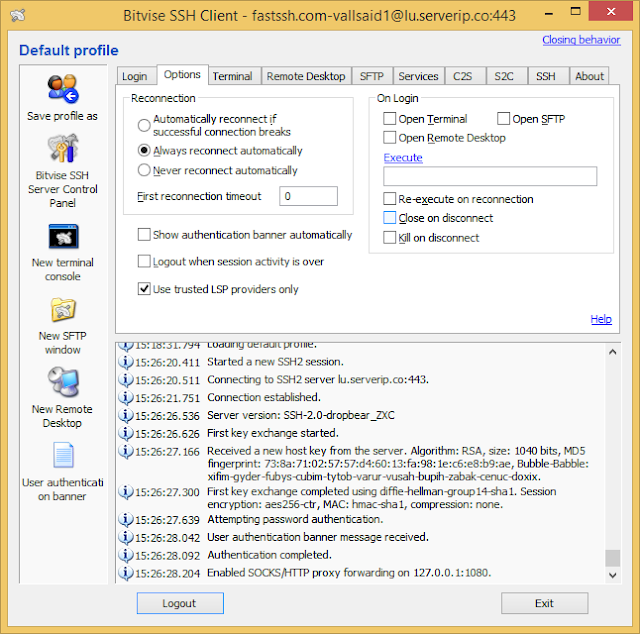Click First reconnection timeout field
Image resolution: width=640 pixels, height=634 pixels.
[x=308, y=196]
